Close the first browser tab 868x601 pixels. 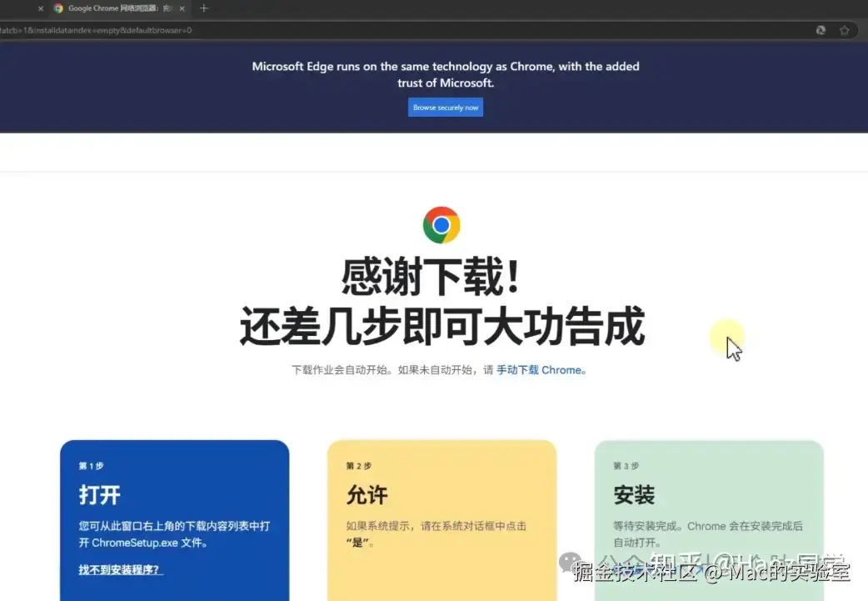click(x=41, y=8)
